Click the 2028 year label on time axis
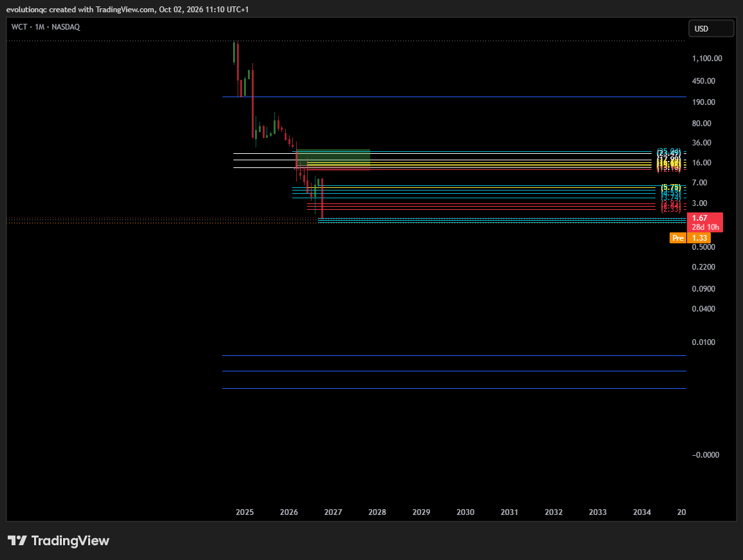This screenshot has height=560, width=743. click(377, 512)
